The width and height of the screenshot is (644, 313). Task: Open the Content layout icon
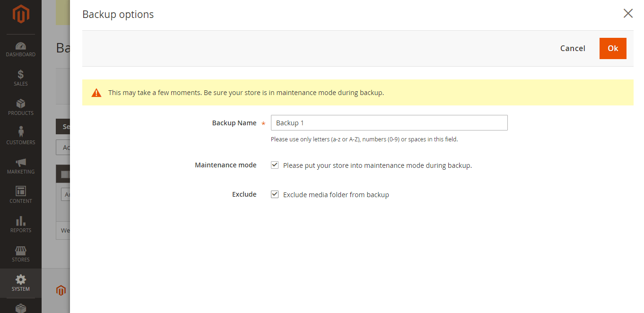point(21,191)
